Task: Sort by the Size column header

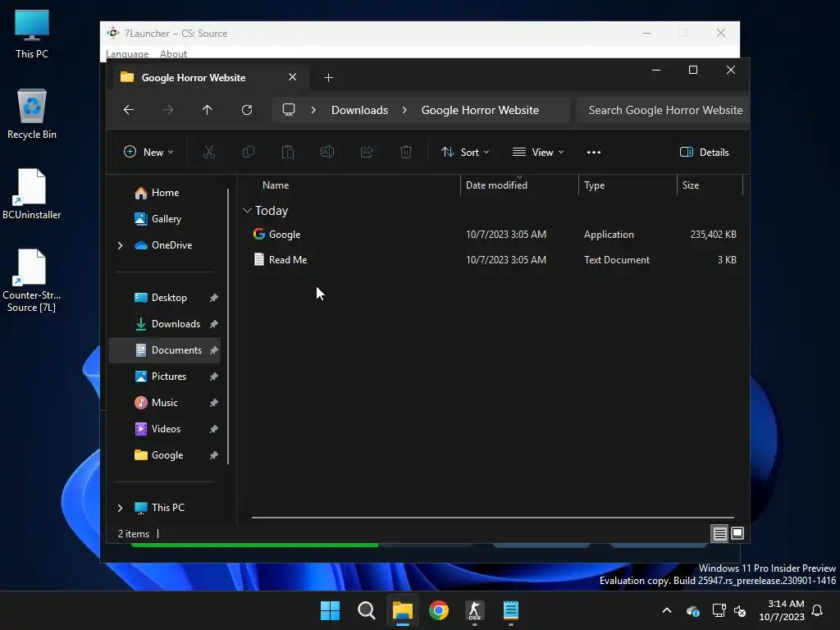Action: [691, 185]
